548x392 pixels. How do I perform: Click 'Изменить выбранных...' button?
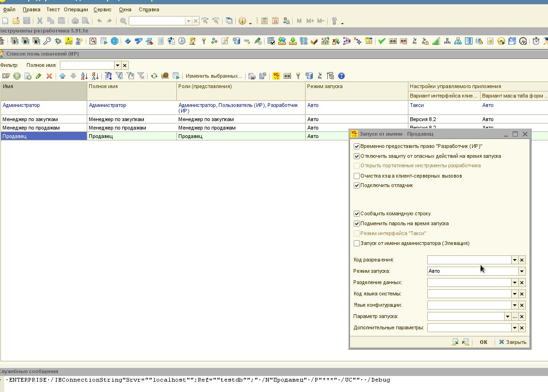[214, 76]
